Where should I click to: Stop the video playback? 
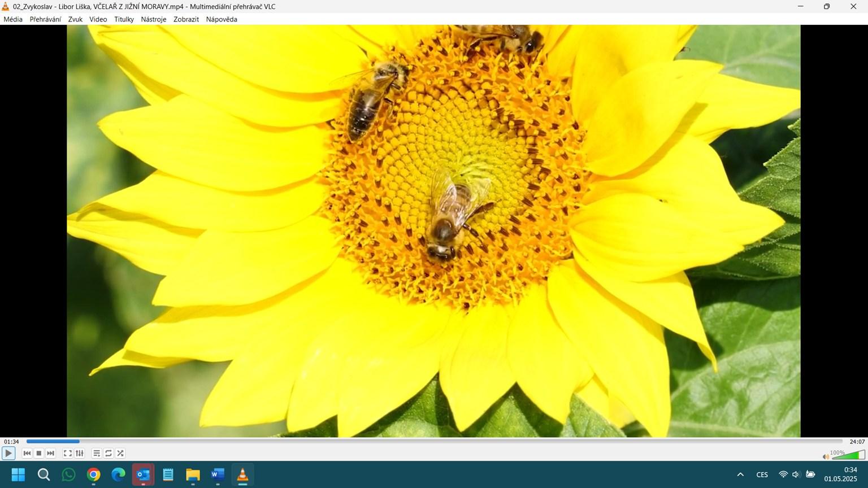(39, 453)
